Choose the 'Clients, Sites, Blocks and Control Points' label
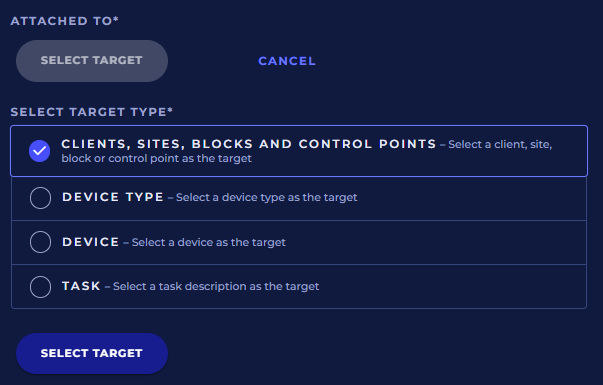 248,144
